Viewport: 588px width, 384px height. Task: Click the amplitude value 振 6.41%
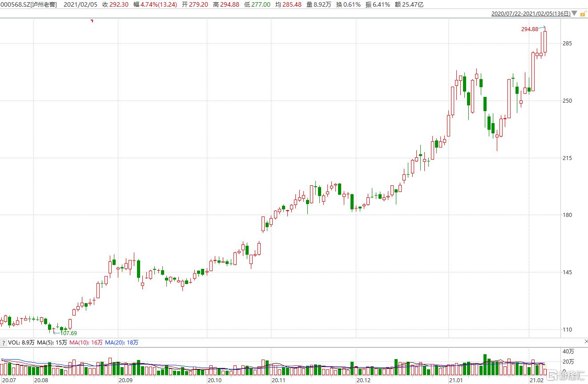point(378,4)
